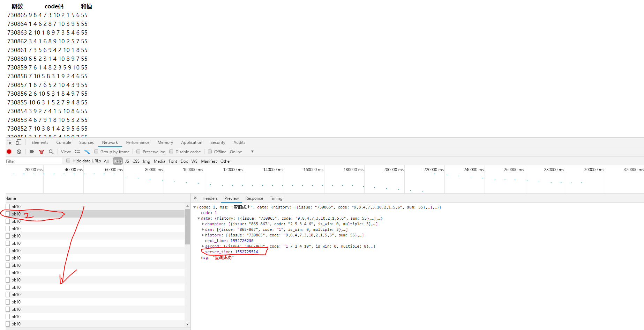Image resolution: width=644 pixels, height=330 pixels.
Task: Open the Online throttling dropdown
Action: tap(241, 152)
